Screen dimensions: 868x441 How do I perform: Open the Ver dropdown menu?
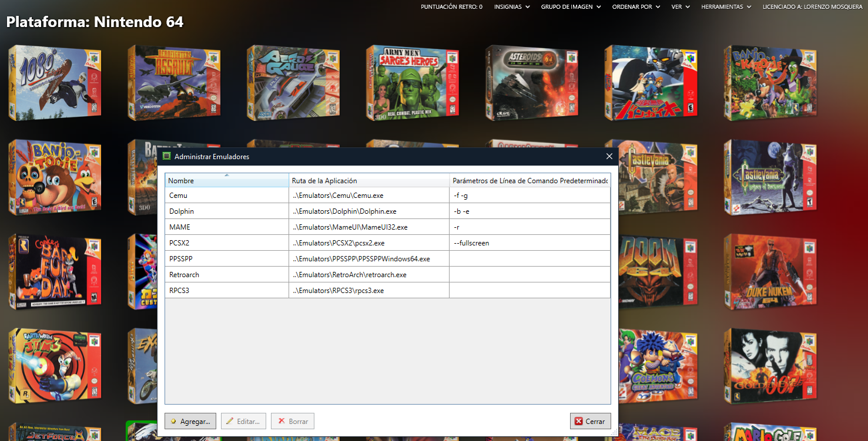(x=681, y=7)
